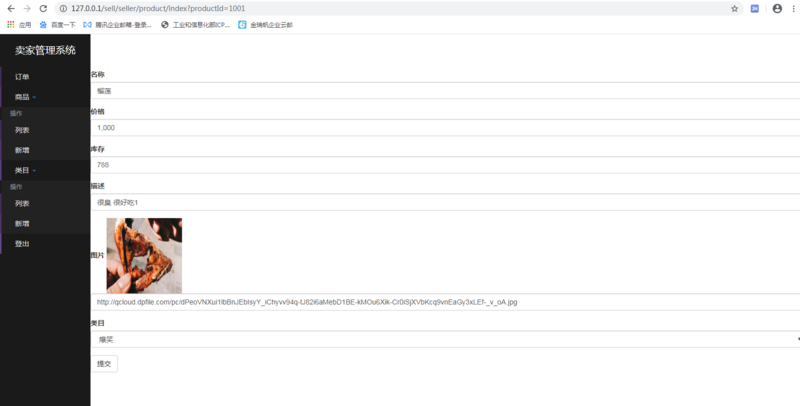The height and width of the screenshot is (406, 800).
Task: Open the 类目 dropdown showing 爆笑
Action: [445, 340]
